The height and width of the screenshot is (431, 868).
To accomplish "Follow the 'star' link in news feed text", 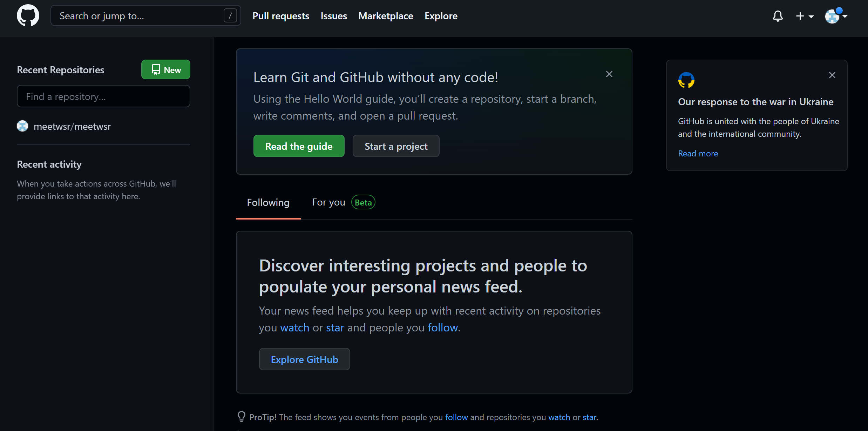I will 335,328.
